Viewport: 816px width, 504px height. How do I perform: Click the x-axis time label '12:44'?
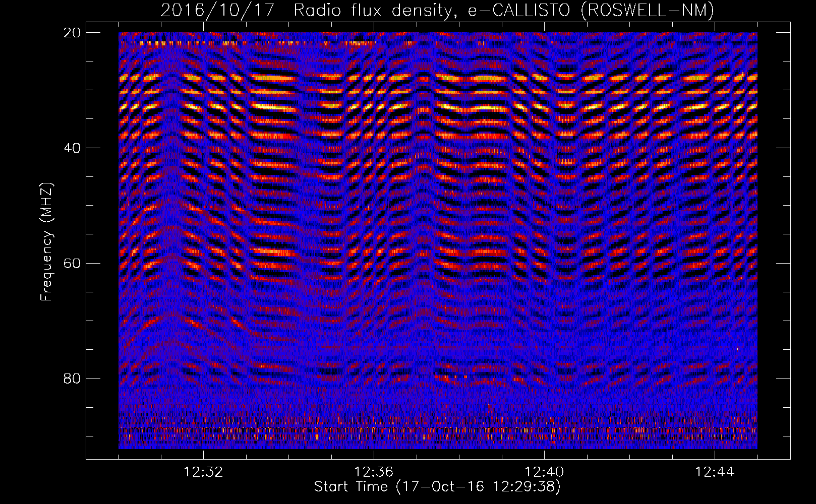tap(715, 472)
